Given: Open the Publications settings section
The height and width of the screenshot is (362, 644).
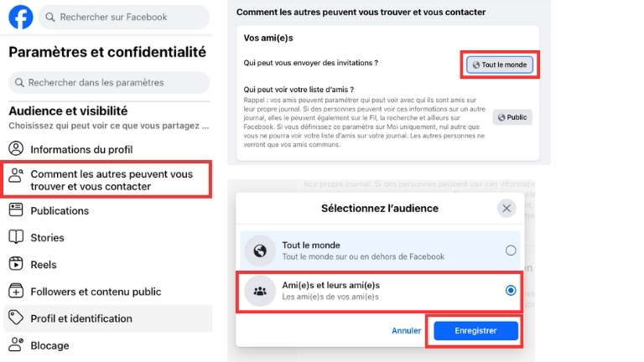Looking at the screenshot, I should [60, 211].
